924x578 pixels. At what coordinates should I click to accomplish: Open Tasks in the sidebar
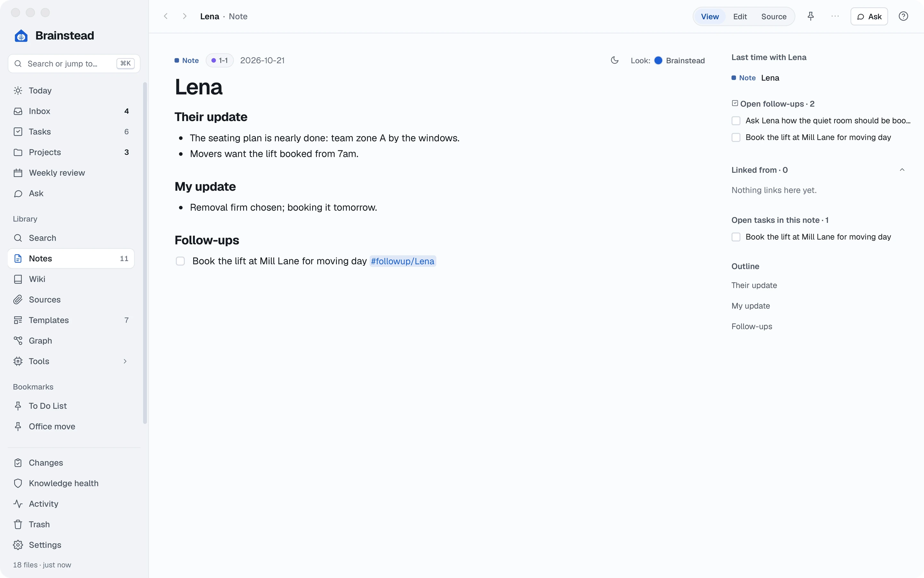point(71,132)
